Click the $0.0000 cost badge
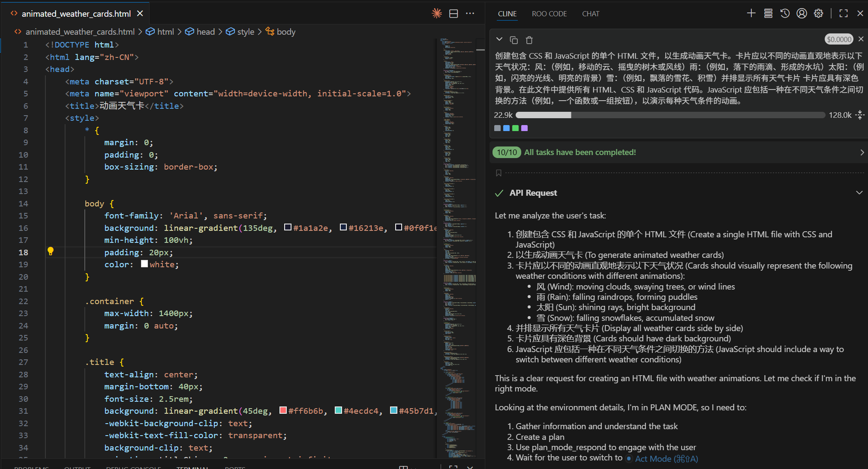The height and width of the screenshot is (469, 868). click(839, 39)
